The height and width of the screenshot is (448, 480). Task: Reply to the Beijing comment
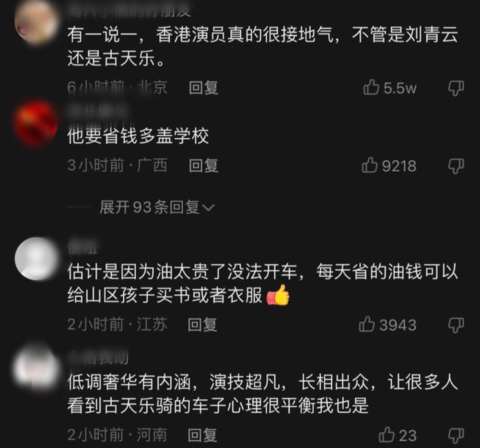(x=203, y=88)
